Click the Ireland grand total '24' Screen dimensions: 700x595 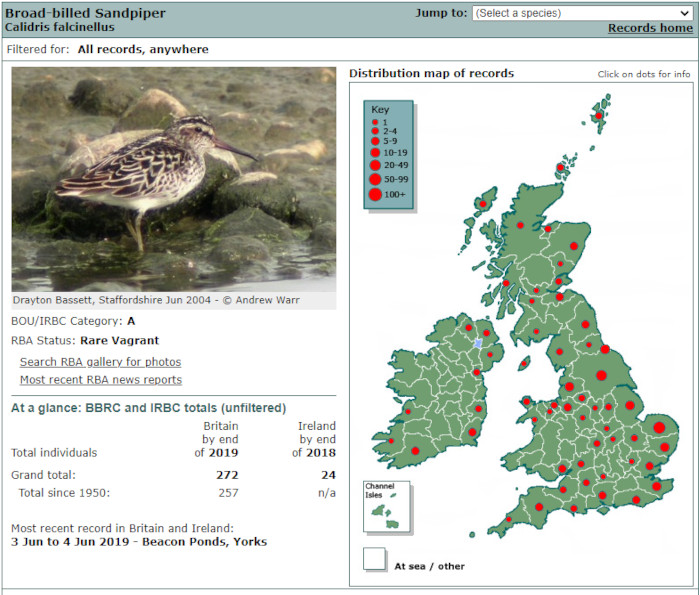point(329,475)
